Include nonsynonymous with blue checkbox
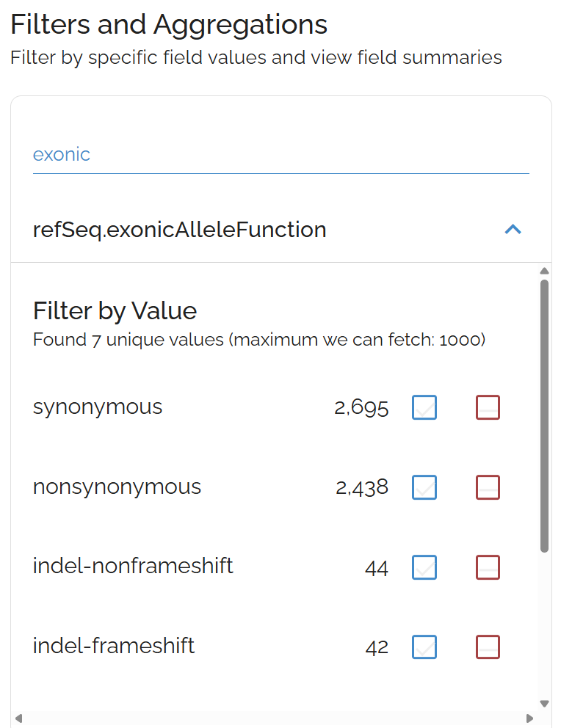 [x=424, y=487]
